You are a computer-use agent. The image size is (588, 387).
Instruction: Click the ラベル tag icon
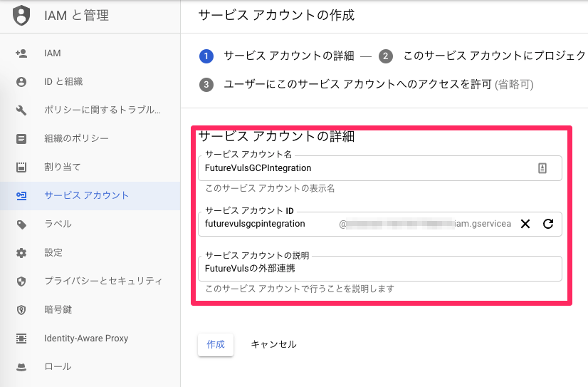pos(21,225)
